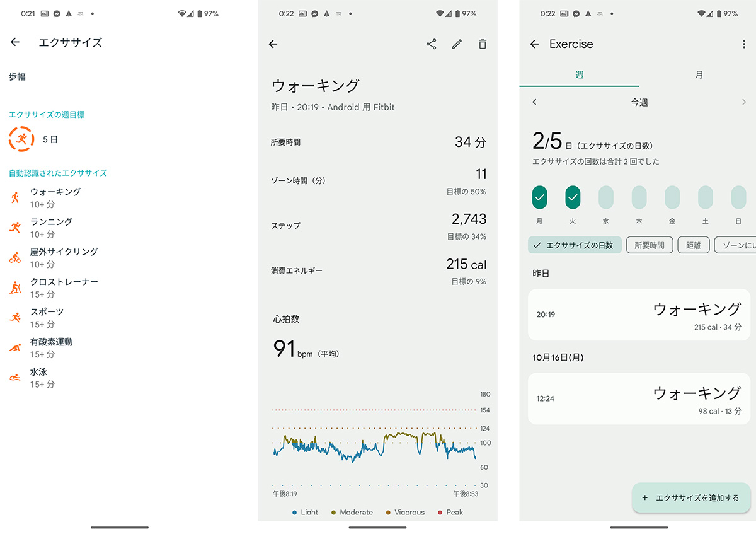Image resolution: width=756 pixels, height=534 pixels.
Task: Tap the share icon in workout details
Action: point(431,44)
